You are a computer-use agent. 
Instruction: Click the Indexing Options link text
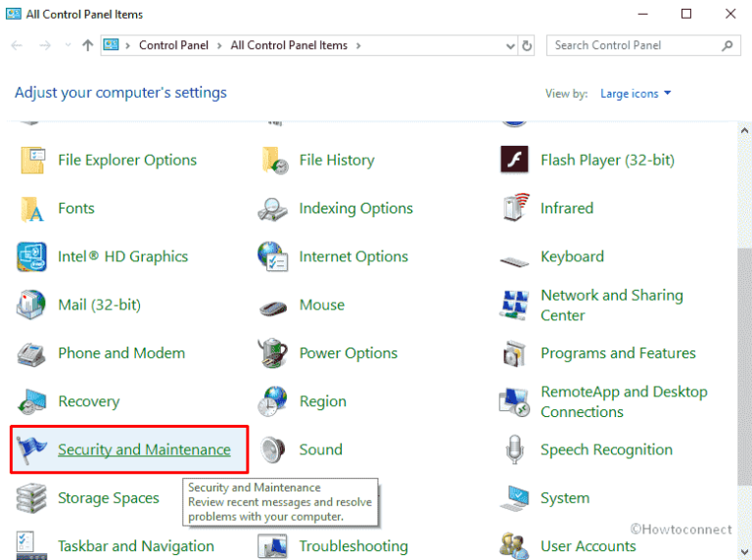tap(356, 209)
